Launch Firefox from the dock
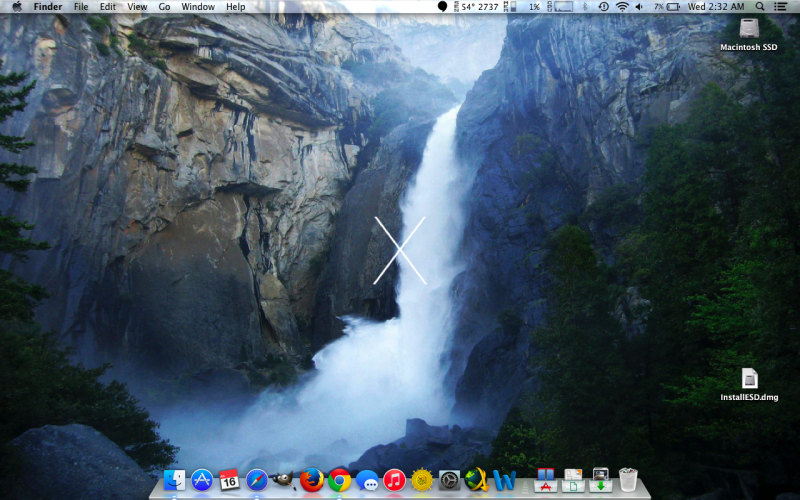The image size is (800, 500). pyautogui.click(x=312, y=480)
